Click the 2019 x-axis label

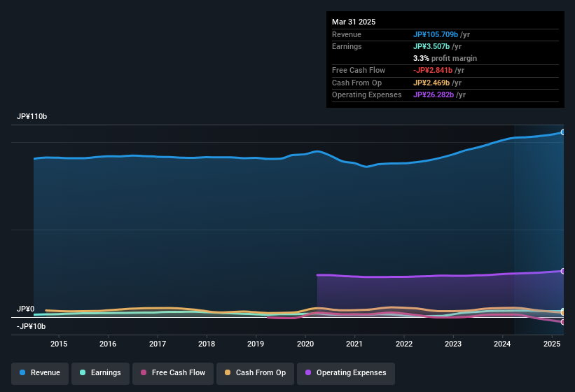pos(256,344)
